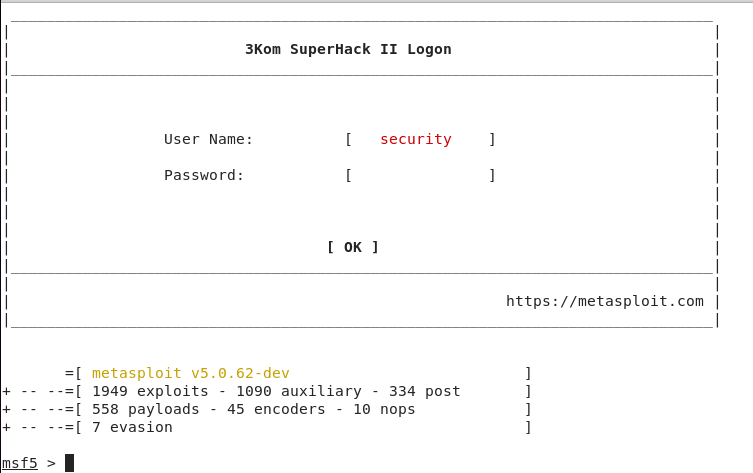Click the 1090 auxiliary text
The height and width of the screenshot is (473, 753).
pyautogui.click(x=299, y=391)
